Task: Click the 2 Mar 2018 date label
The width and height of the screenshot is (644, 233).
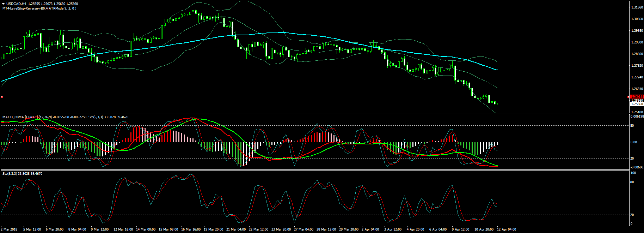Action: point(9,229)
